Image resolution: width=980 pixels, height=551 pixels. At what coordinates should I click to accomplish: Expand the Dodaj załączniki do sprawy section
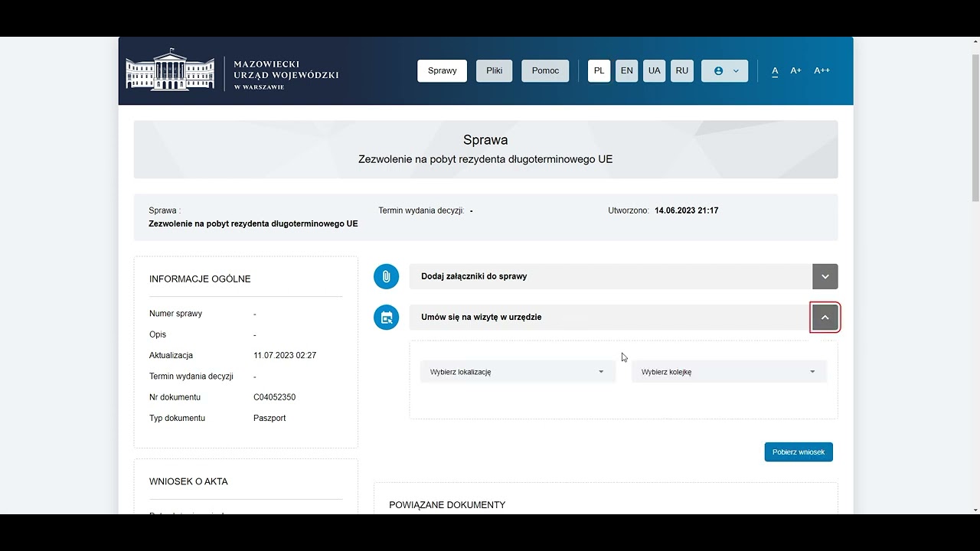(825, 276)
